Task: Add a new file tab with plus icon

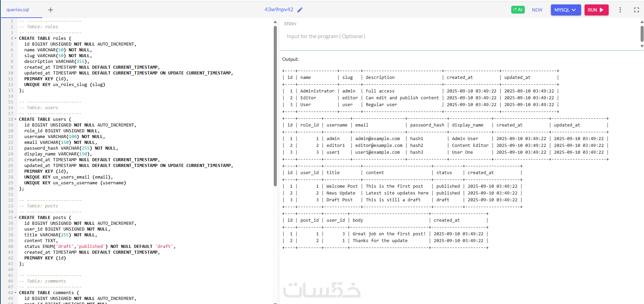Action: tap(51, 10)
